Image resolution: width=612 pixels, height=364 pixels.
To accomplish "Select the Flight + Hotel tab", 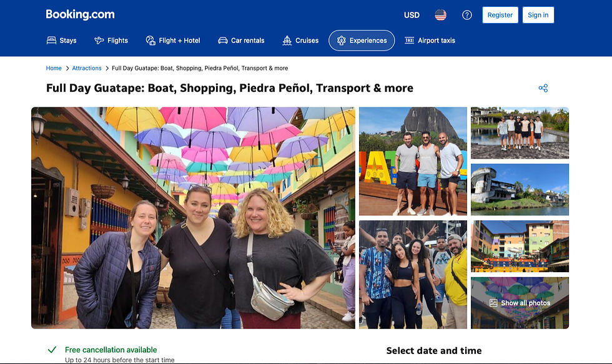I will click(x=173, y=41).
